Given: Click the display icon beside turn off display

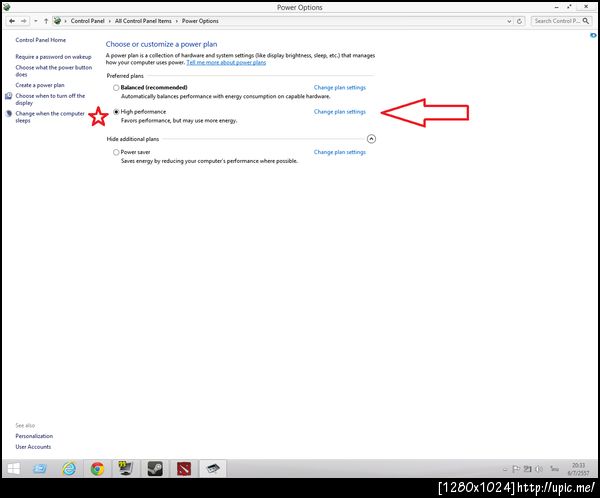Looking at the screenshot, I should [8, 96].
